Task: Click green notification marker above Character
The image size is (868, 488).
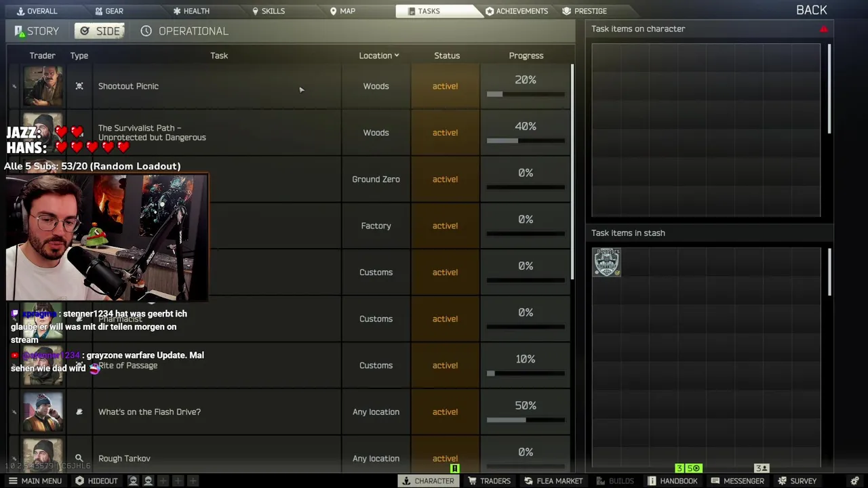Action: [455, 468]
